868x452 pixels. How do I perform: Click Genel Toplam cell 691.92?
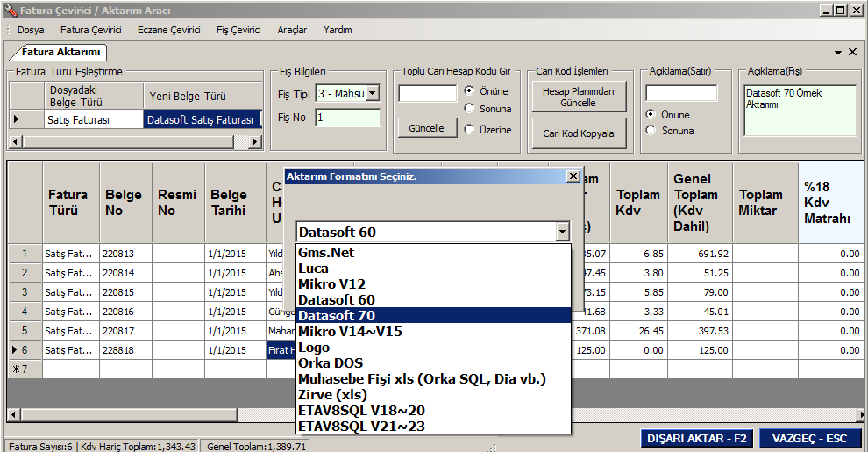(x=701, y=254)
